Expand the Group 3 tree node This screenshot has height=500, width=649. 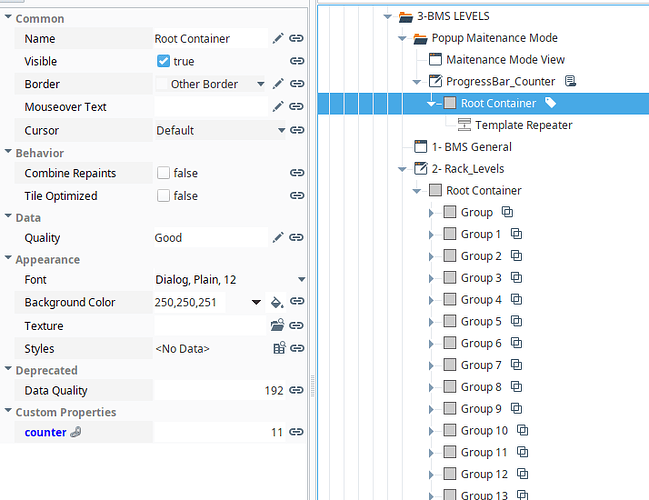tap(431, 279)
